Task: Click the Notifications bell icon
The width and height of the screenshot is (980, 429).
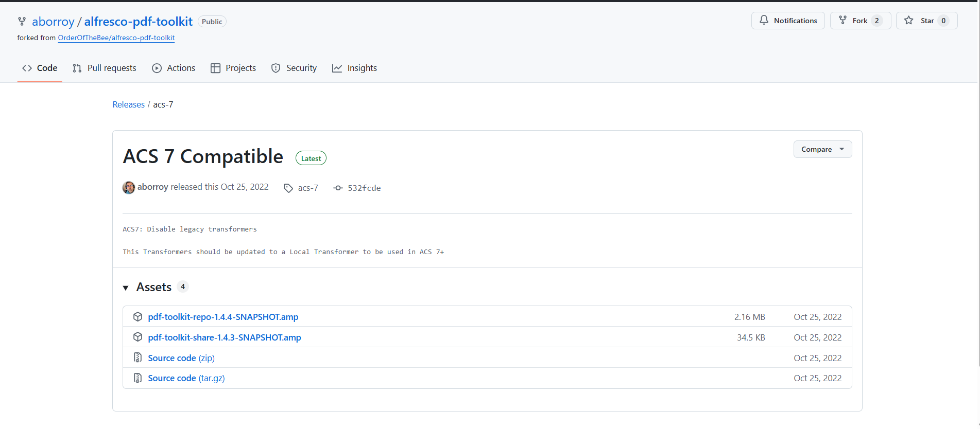Action: point(764,20)
